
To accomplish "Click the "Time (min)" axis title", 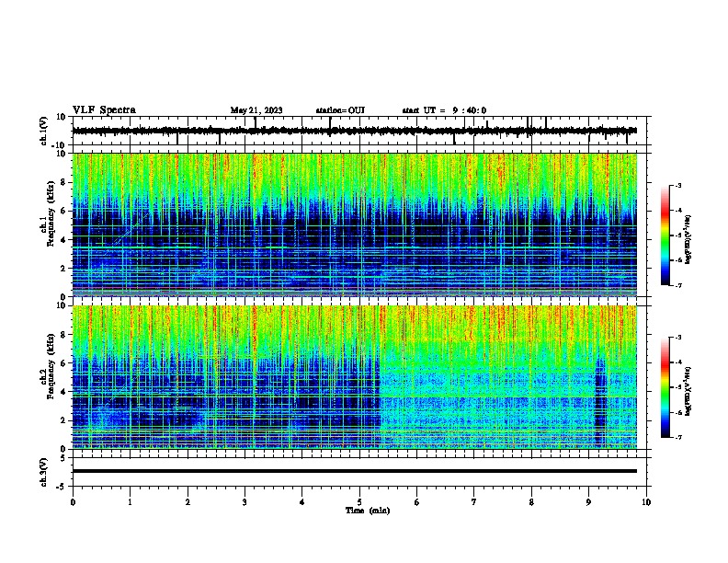I will [368, 511].
